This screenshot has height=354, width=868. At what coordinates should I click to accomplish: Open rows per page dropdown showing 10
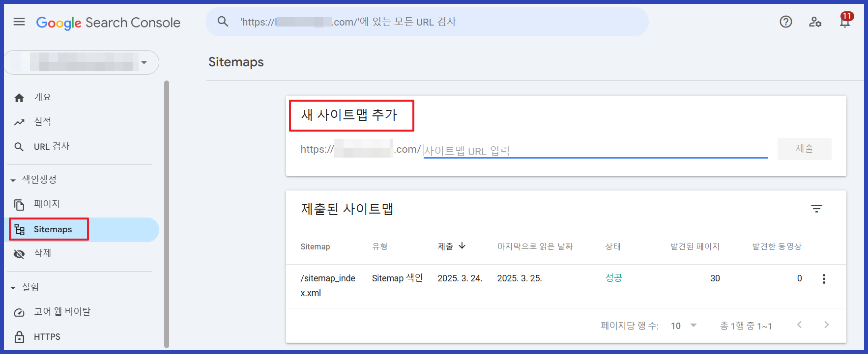coord(684,326)
